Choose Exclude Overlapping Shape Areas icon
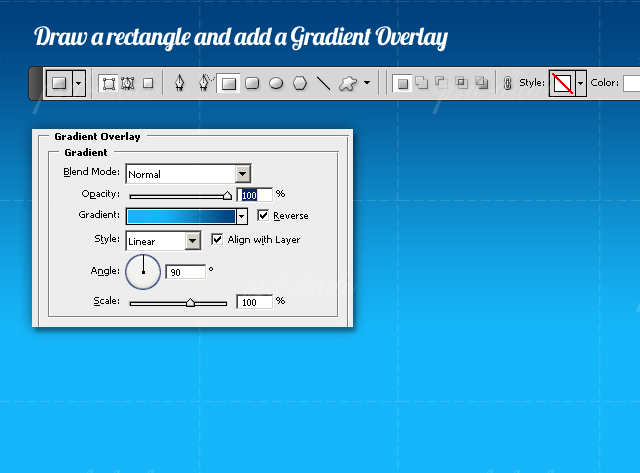 tap(482, 83)
